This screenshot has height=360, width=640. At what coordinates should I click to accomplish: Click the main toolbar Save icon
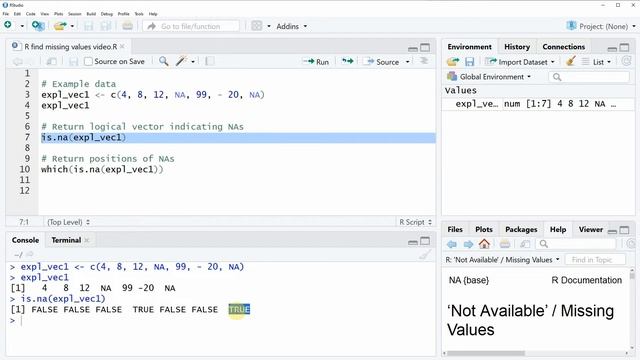click(x=88, y=26)
